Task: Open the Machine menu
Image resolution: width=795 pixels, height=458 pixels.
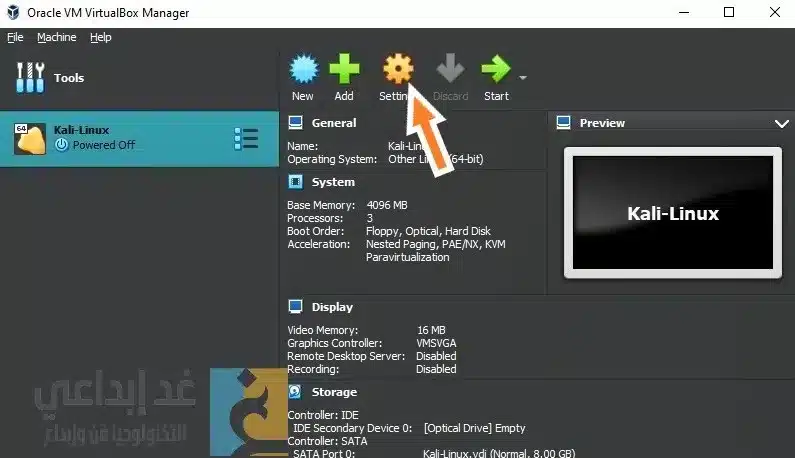Action: pyautogui.click(x=57, y=37)
